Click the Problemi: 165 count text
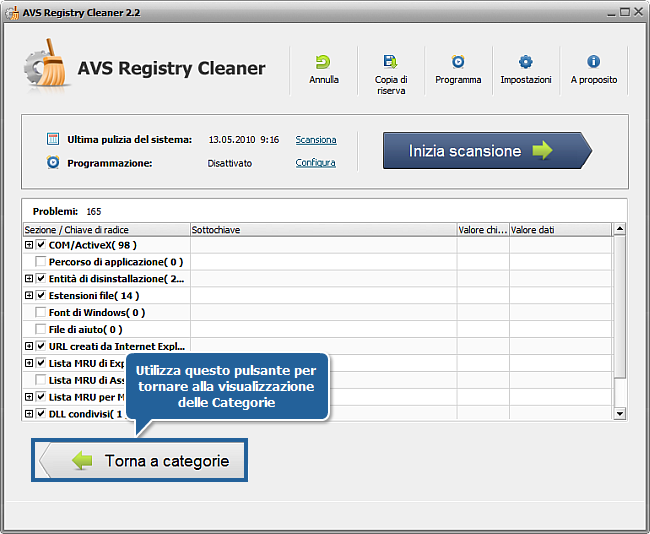The height and width of the screenshot is (534, 650). click(67, 211)
